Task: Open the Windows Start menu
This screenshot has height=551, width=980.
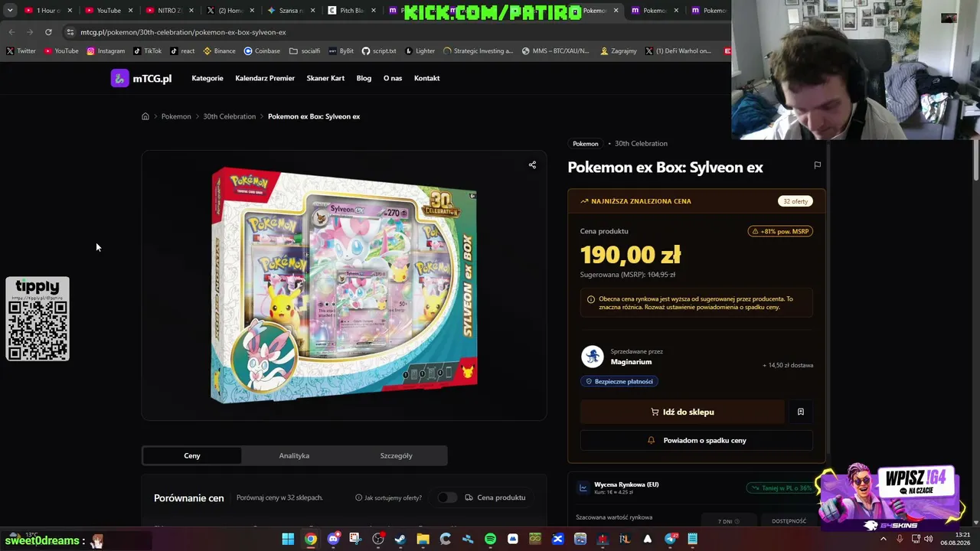Action: [x=288, y=540]
